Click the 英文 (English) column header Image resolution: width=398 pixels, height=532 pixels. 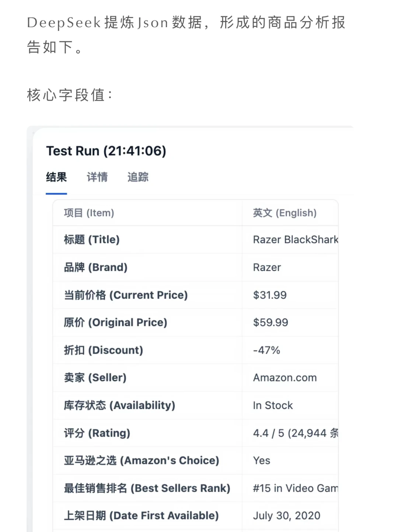pyautogui.click(x=284, y=213)
